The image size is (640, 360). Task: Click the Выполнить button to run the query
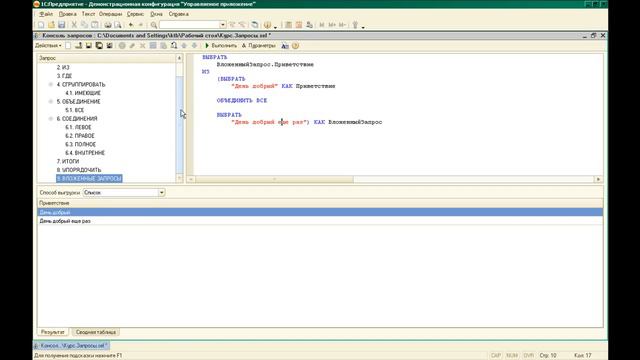click(221, 46)
